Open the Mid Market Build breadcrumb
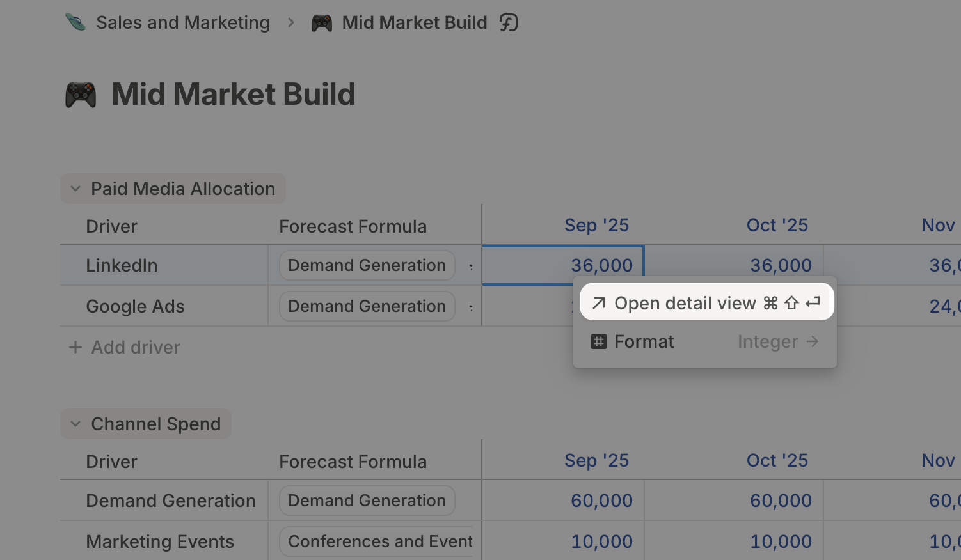This screenshot has width=961, height=560. [415, 22]
